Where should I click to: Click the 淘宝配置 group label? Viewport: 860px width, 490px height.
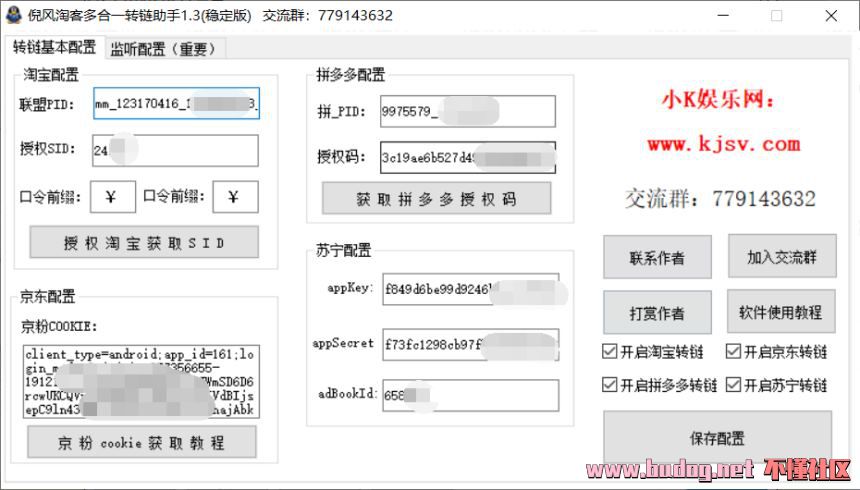click(x=50, y=74)
